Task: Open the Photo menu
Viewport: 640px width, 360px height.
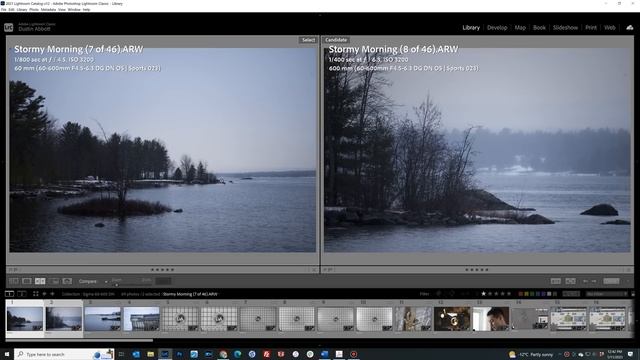Action: tap(34, 9)
